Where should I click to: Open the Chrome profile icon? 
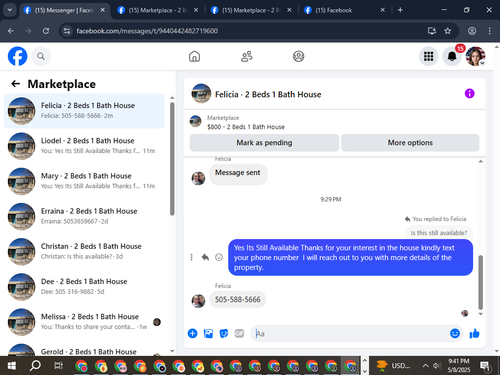[x=472, y=31]
